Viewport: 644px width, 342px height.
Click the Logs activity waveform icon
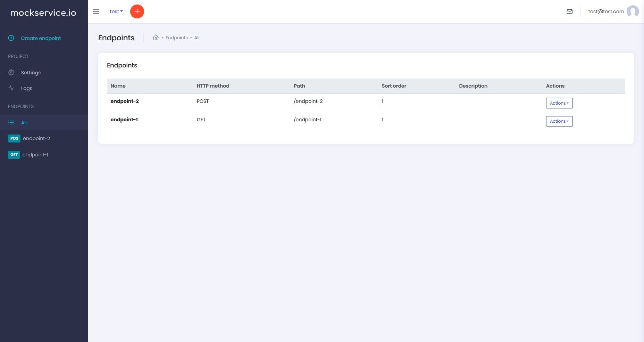pos(11,88)
